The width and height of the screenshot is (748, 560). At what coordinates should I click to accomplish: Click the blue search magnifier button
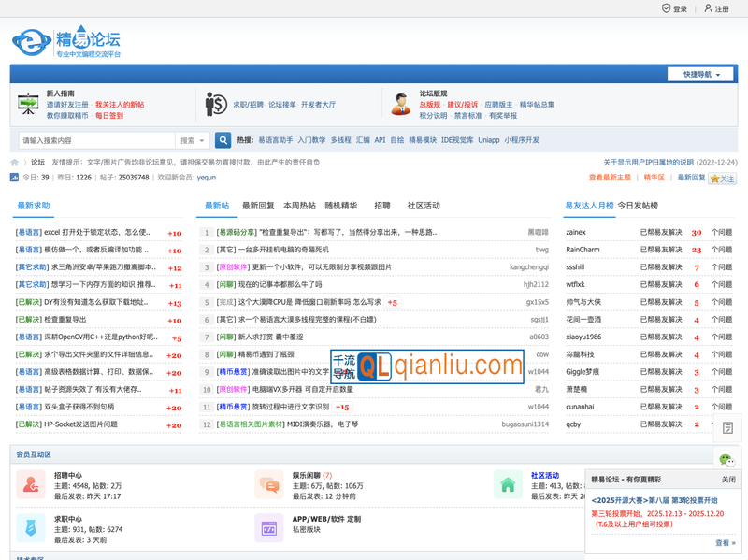[223, 140]
